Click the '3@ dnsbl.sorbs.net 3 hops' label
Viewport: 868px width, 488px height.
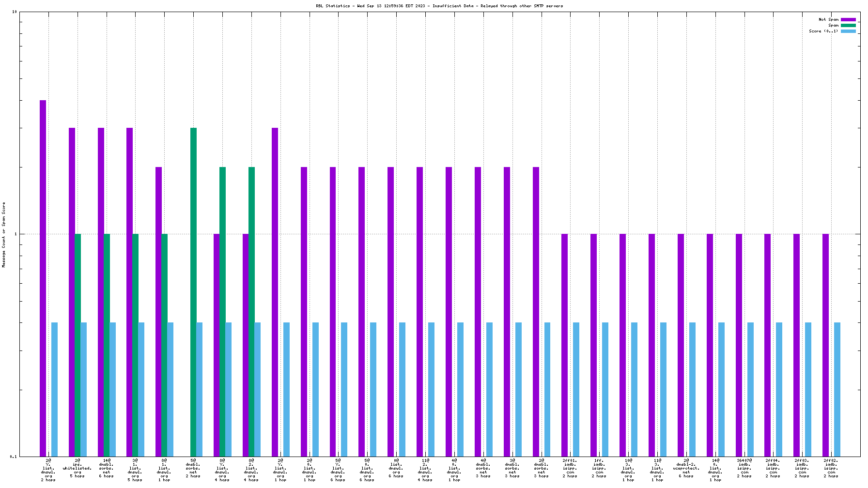tap(512, 468)
